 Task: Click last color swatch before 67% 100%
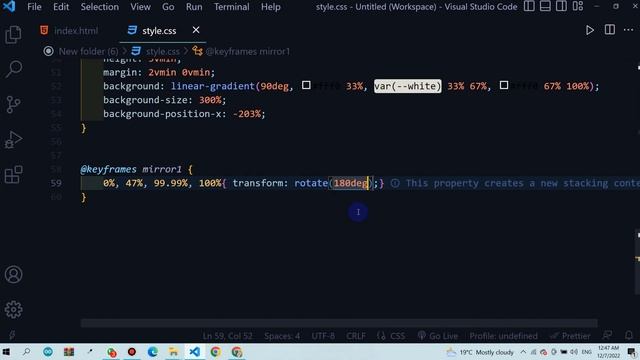[x=504, y=85]
